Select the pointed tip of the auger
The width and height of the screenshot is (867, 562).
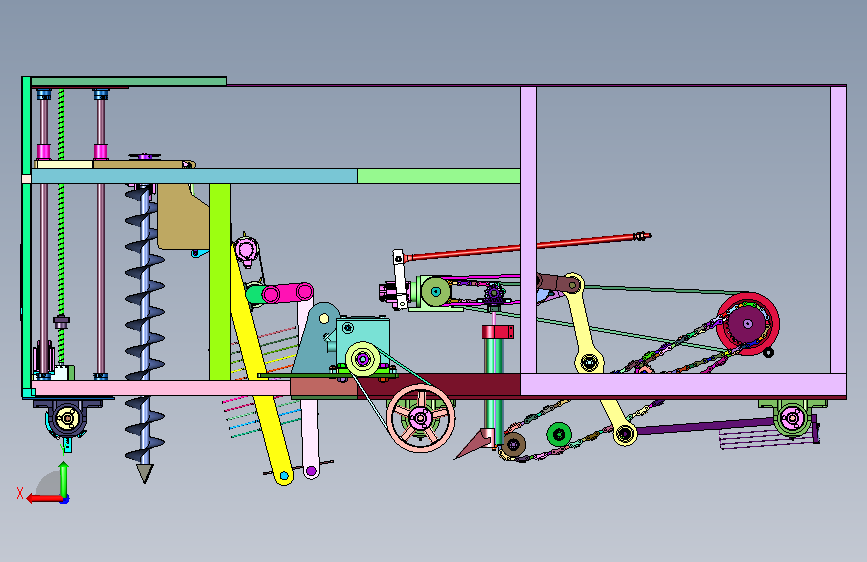click(x=145, y=474)
